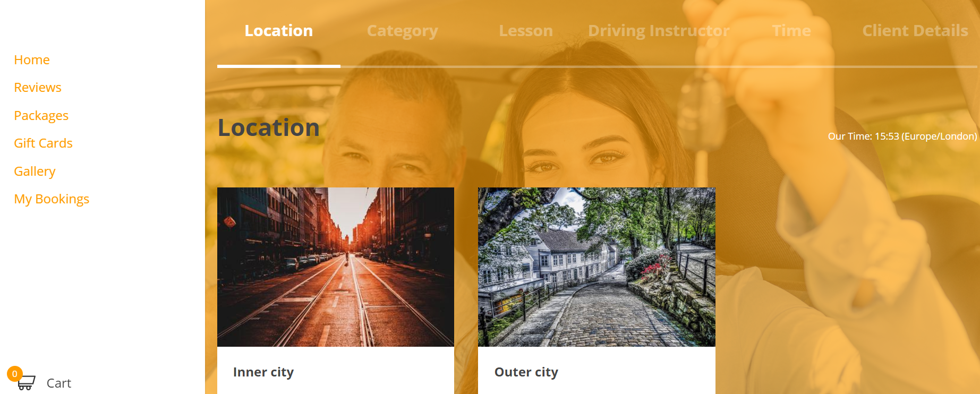Open the Packages link
The width and height of the screenshot is (980, 394).
pos(41,116)
